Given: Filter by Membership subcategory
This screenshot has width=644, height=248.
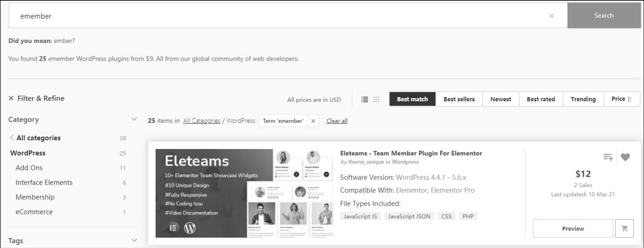Looking at the screenshot, I should point(35,197).
